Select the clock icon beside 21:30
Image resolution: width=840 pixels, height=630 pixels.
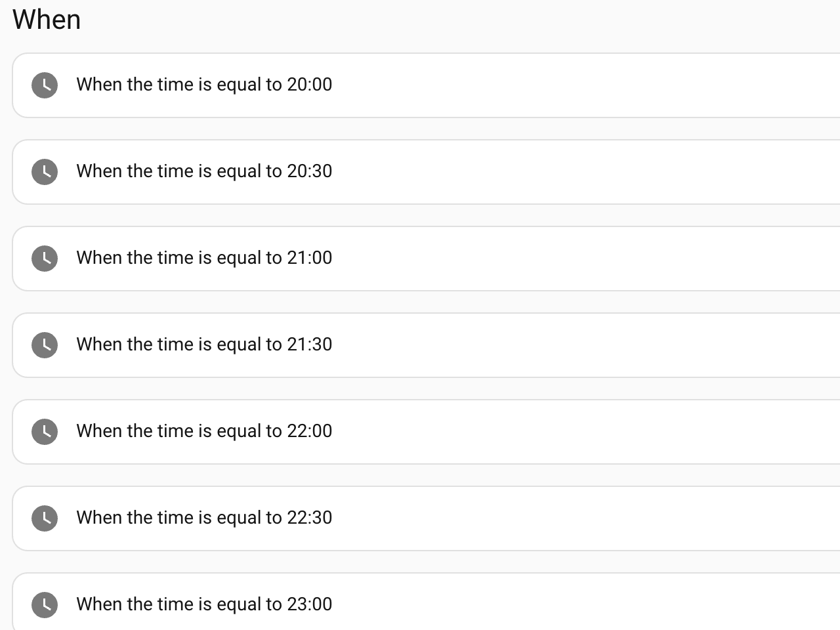pyautogui.click(x=45, y=345)
